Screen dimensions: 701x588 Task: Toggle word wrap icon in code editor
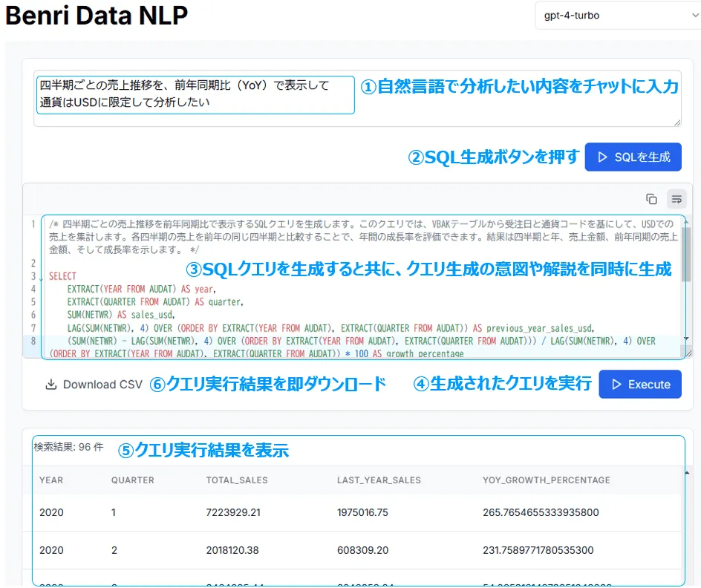pyautogui.click(x=676, y=199)
